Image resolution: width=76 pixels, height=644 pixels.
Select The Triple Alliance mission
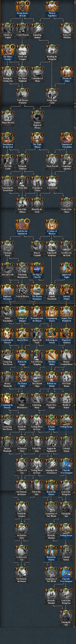tap(37, 140)
